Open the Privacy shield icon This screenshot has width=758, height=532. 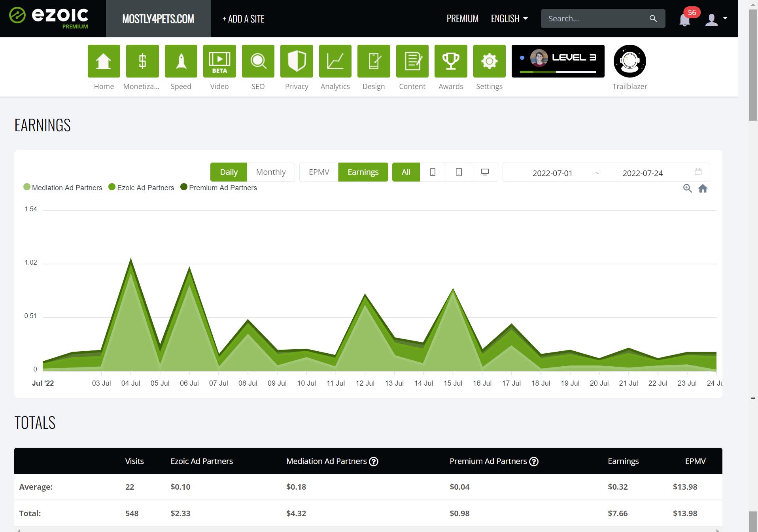point(297,61)
